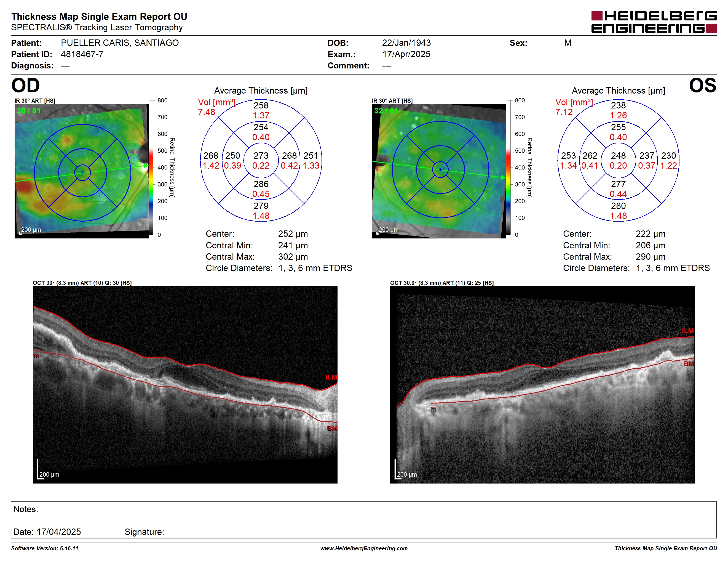The image size is (728, 563).
Task: Click OS outer nasal thickness 253
Action: [x=568, y=156]
